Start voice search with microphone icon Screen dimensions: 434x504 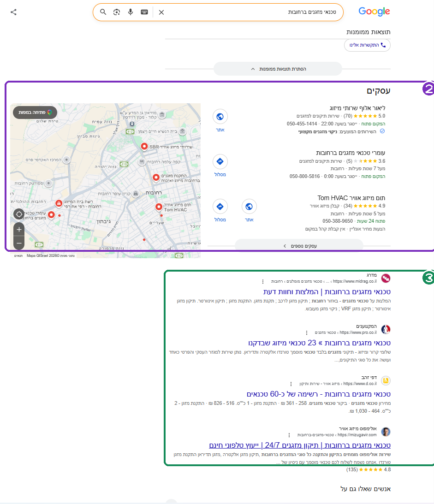[x=131, y=12]
